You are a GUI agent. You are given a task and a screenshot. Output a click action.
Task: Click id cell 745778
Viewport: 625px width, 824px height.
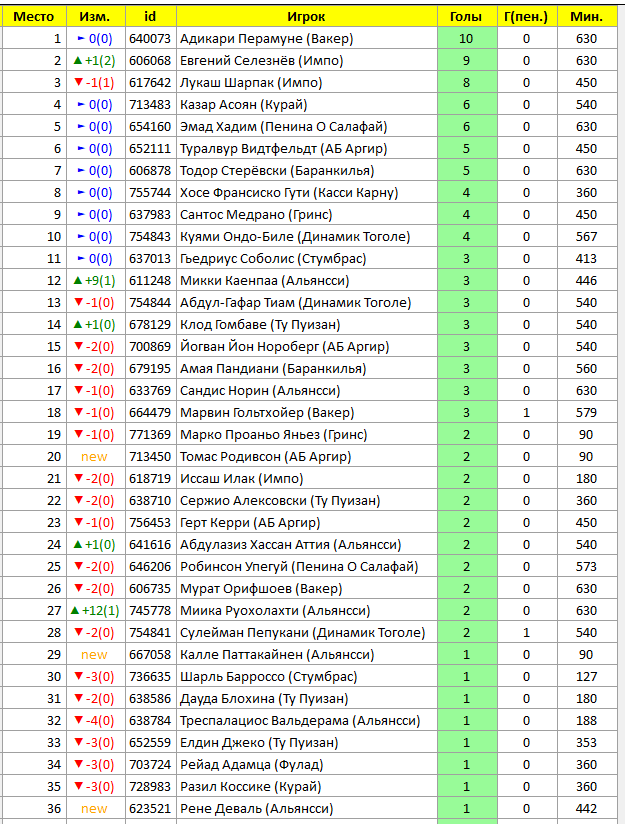(x=150, y=611)
